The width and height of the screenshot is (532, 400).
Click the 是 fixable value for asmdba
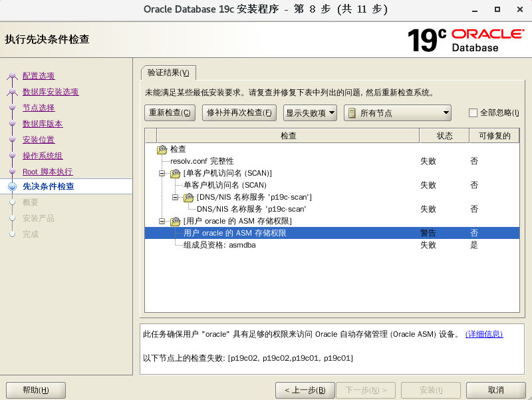coord(474,245)
